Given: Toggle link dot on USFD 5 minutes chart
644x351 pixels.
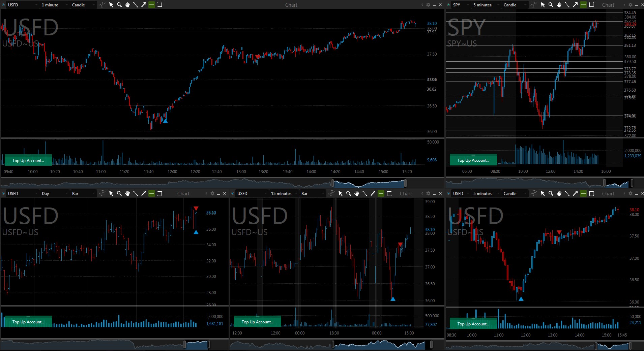Looking at the screenshot, I should click(448, 193).
